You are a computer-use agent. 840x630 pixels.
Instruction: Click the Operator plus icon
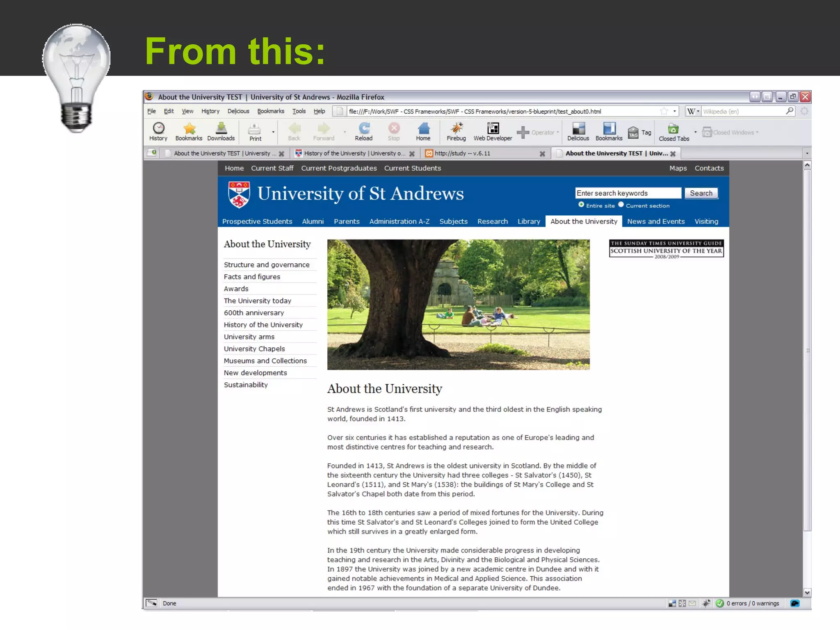click(523, 132)
